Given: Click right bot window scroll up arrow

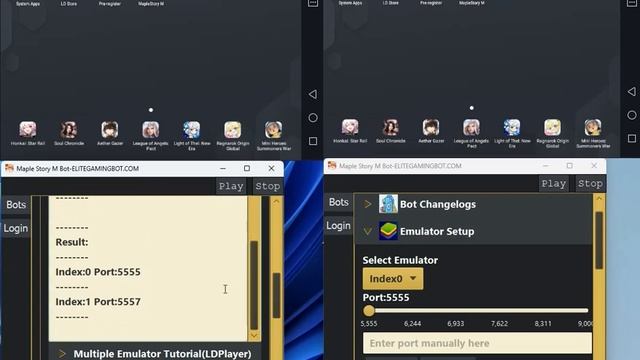Looking at the screenshot, I should coord(599,199).
